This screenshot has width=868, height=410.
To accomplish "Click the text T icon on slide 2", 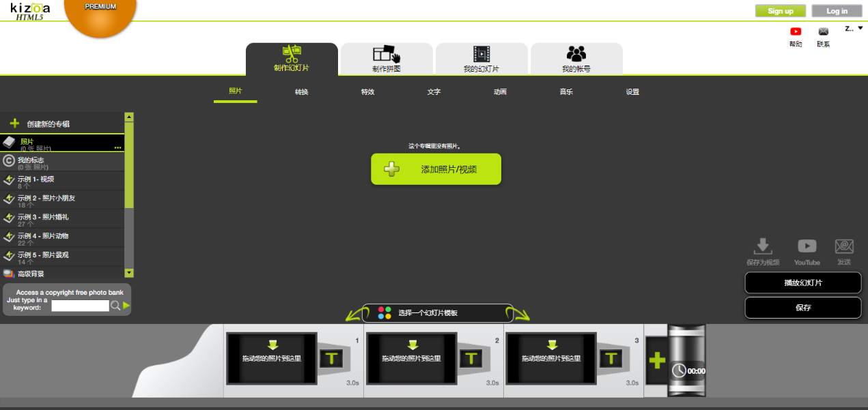I will point(471,358).
